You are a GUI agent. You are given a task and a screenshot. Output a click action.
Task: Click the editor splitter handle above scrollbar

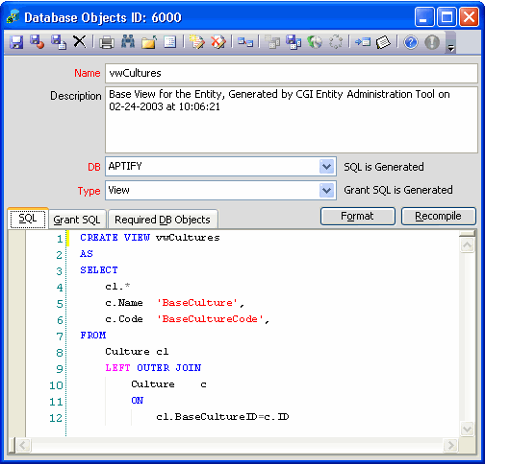coord(467,233)
